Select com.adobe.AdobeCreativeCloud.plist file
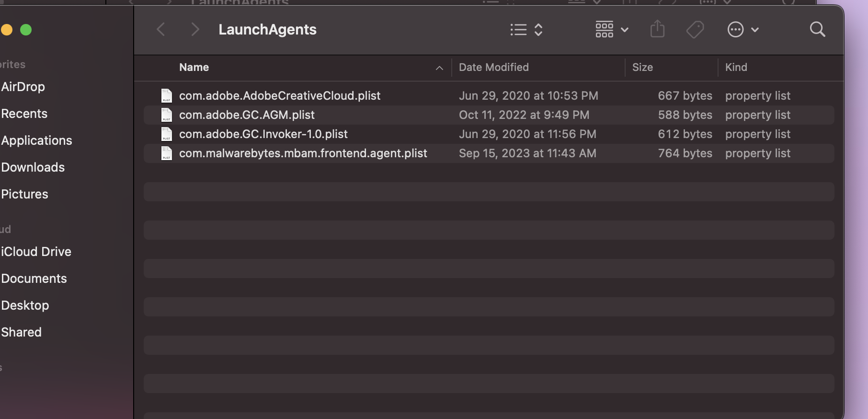Screen dimensions: 868x419 [279, 96]
